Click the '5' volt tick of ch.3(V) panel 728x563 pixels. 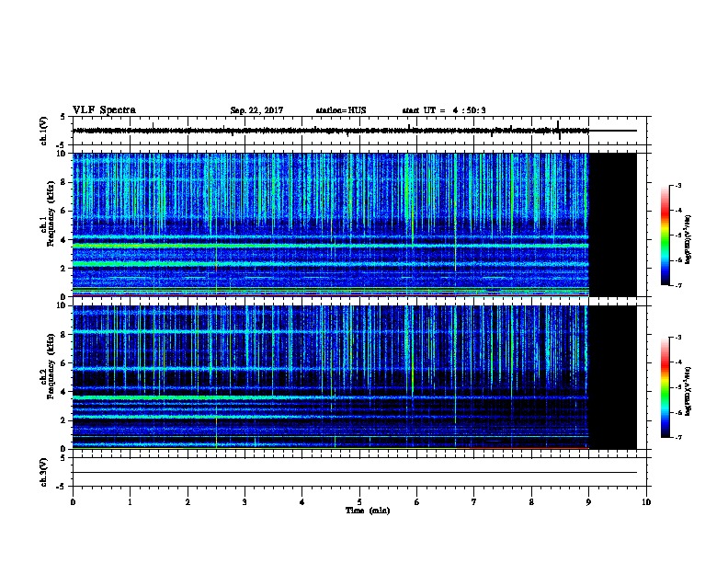(x=63, y=458)
